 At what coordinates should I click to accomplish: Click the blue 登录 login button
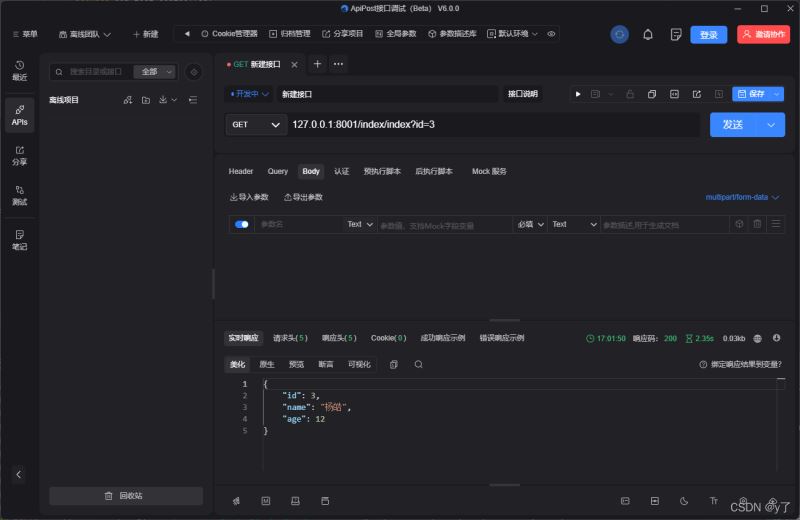point(708,34)
